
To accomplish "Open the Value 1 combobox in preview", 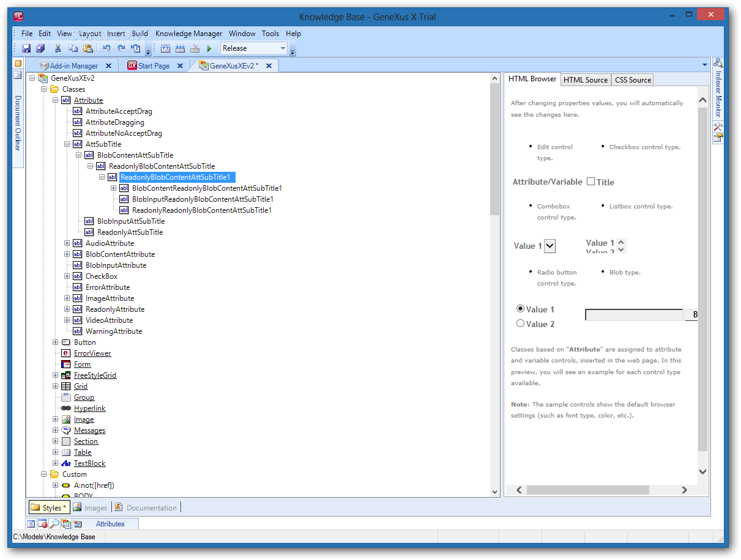I will [x=549, y=246].
